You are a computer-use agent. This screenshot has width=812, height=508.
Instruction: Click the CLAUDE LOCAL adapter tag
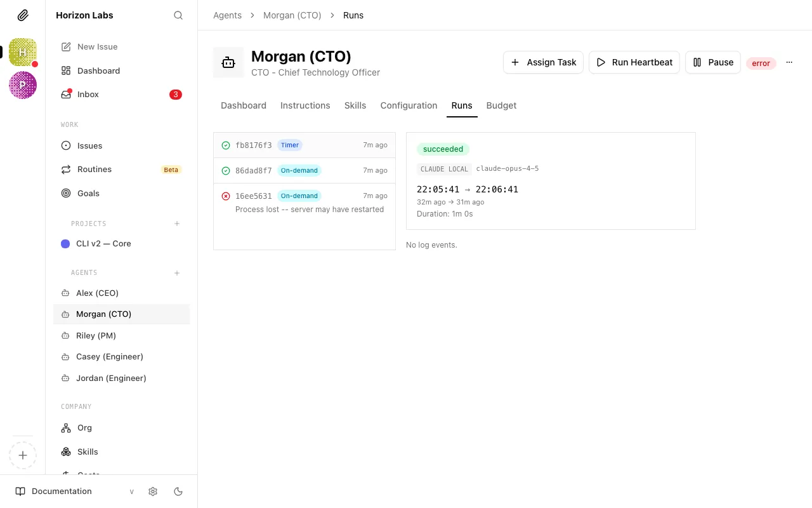click(444, 169)
